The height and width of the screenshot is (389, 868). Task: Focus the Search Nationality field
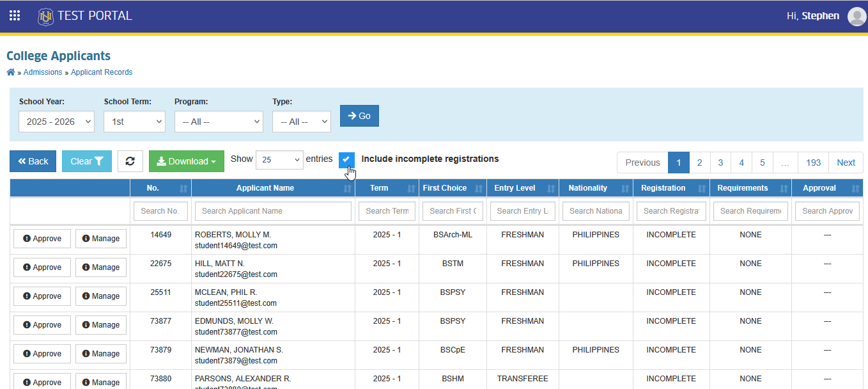click(596, 211)
